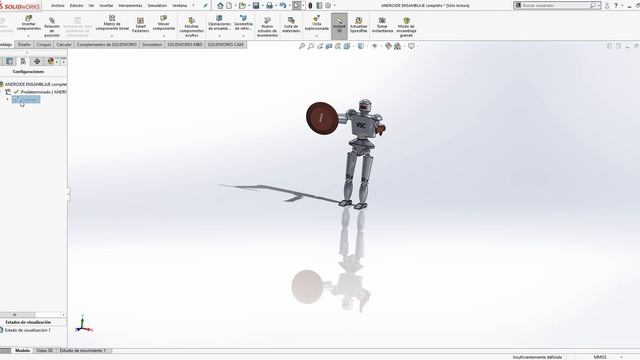Click Insertar componentes in the ribbon
The image size is (640, 360).
pos(29,23)
